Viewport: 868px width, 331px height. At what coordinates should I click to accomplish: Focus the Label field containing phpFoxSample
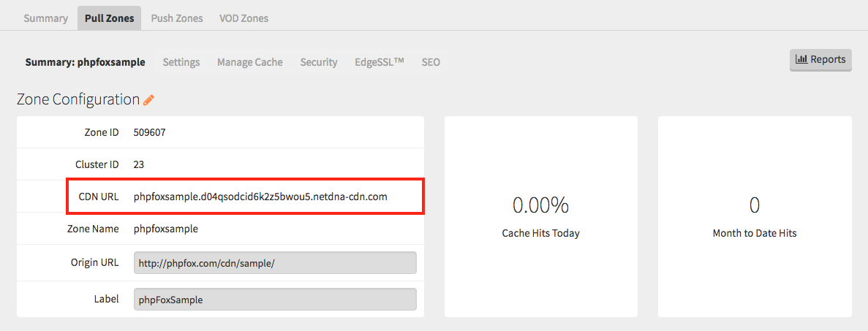pyautogui.click(x=275, y=300)
